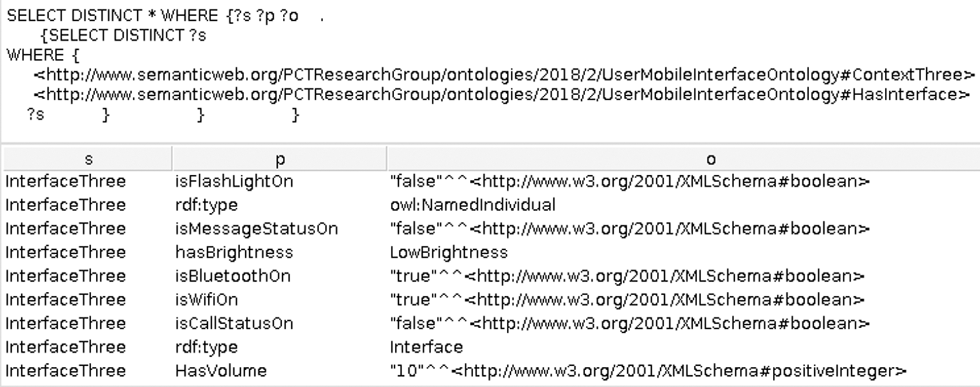Select the isMessageStatusOn property cell

pos(279,229)
